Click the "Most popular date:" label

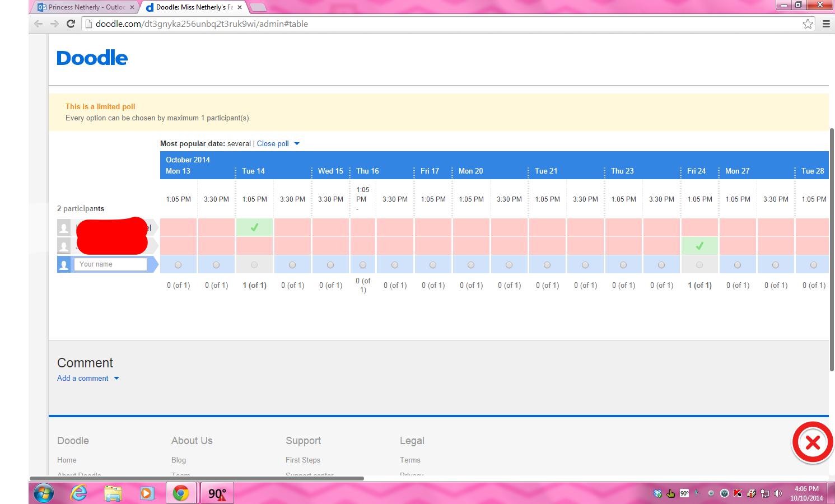(193, 144)
